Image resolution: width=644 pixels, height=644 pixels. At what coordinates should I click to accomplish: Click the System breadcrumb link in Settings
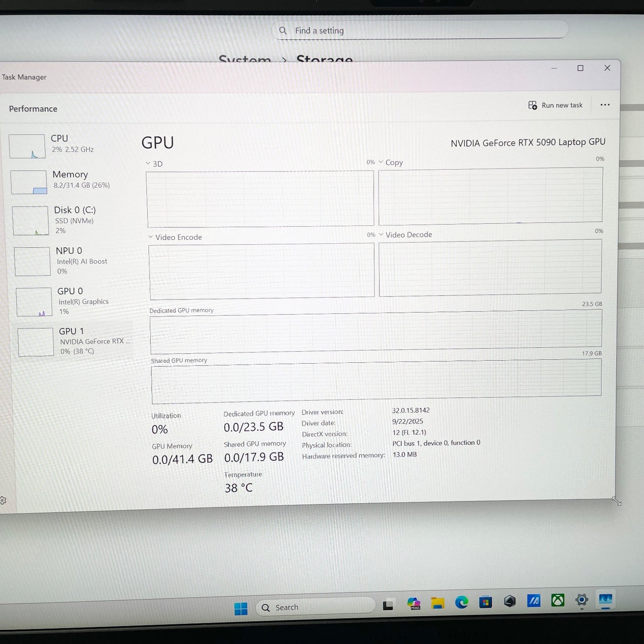[x=245, y=59]
